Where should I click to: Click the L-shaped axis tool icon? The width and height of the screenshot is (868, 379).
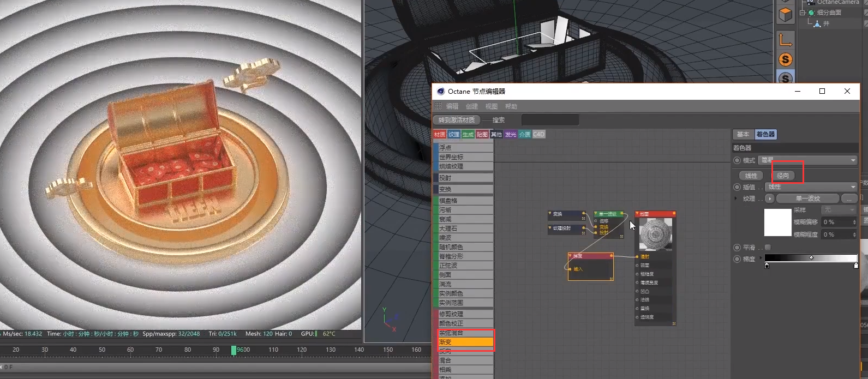785,40
